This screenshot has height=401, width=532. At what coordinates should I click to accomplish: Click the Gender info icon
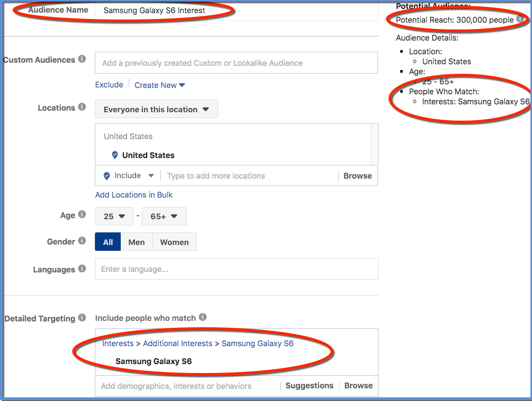(82, 241)
